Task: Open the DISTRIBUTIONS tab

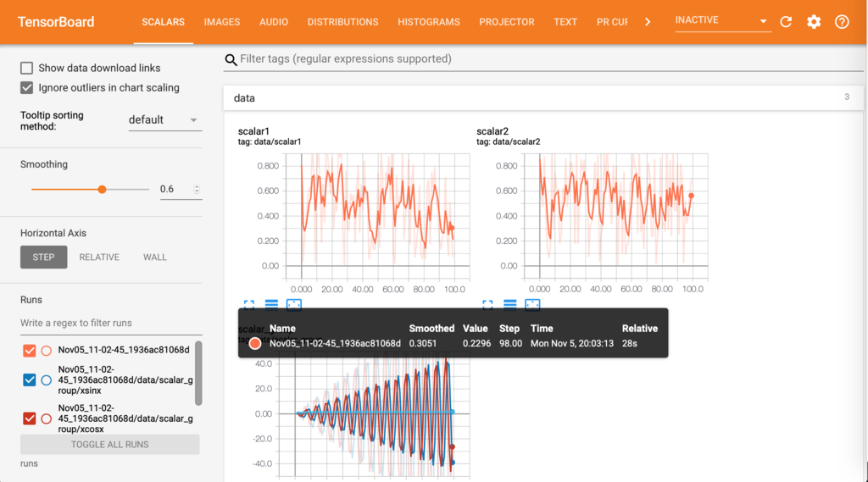Action: [x=342, y=22]
